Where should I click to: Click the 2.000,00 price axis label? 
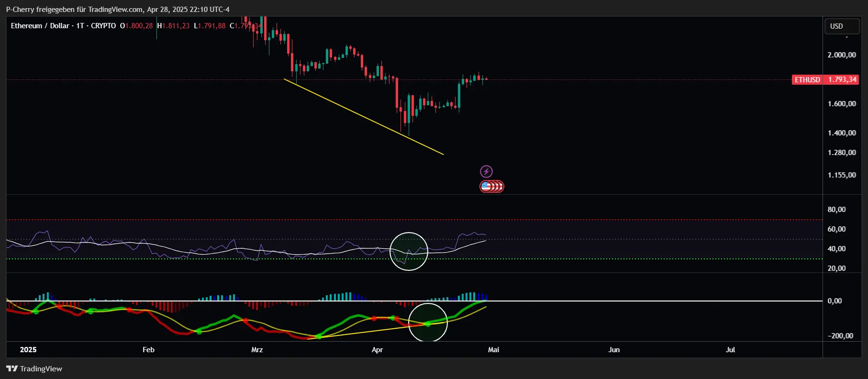842,55
